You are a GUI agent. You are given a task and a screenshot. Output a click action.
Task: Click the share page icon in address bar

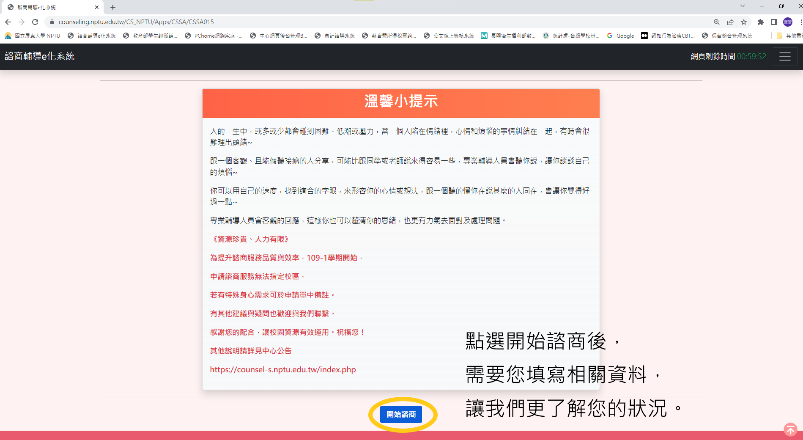tap(730, 22)
